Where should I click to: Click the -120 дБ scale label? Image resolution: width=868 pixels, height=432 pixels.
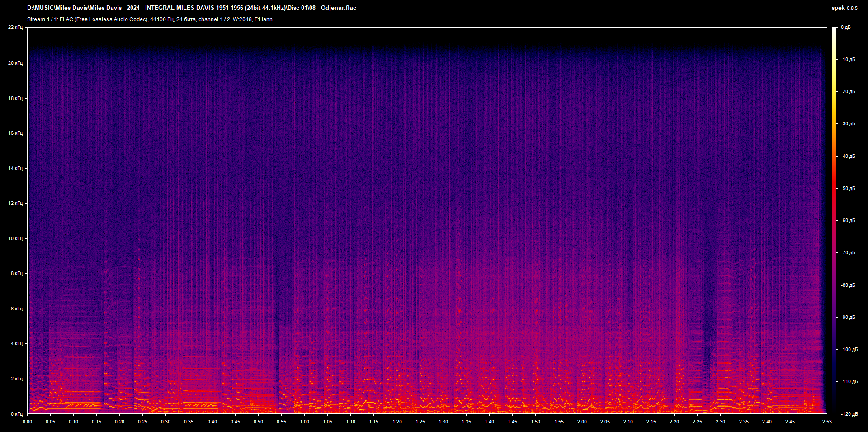(x=849, y=414)
